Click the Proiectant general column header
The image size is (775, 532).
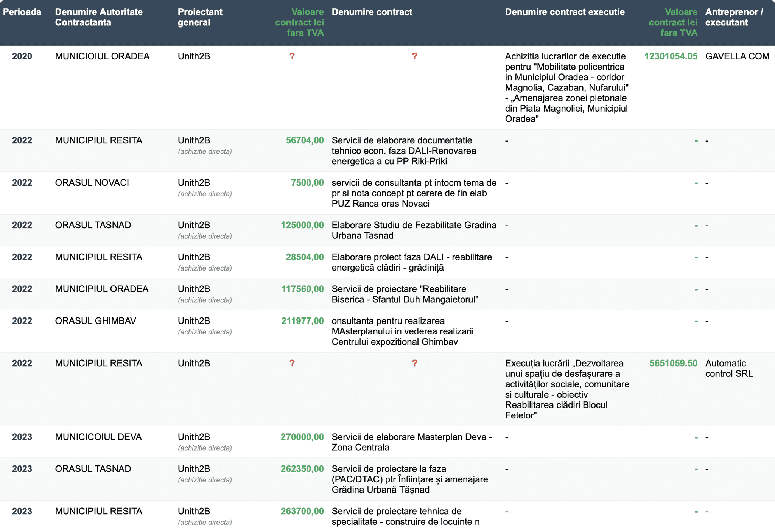tap(200, 17)
